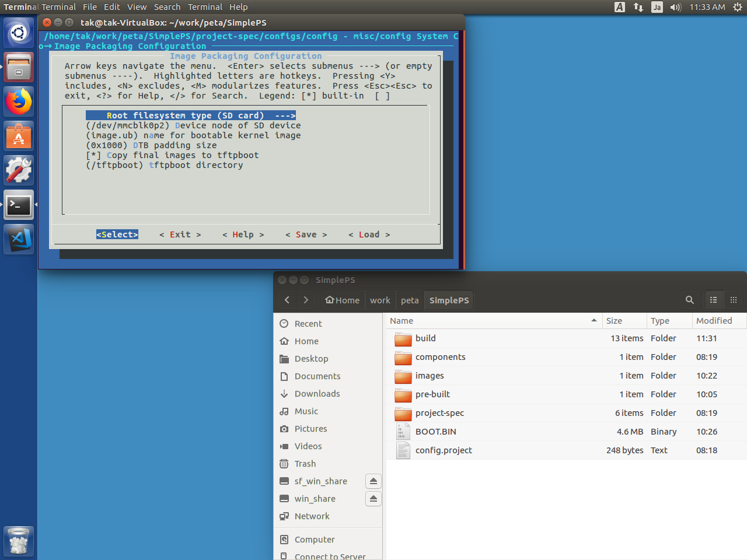This screenshot has height=560, width=747.
Task: Open Visual Studio Code from the dock
Action: tap(18, 239)
